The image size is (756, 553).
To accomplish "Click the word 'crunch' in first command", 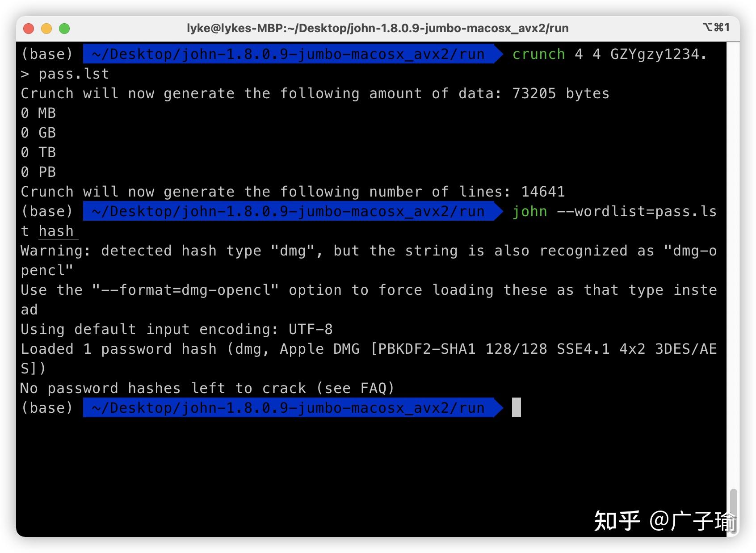I will pyautogui.click(x=538, y=54).
